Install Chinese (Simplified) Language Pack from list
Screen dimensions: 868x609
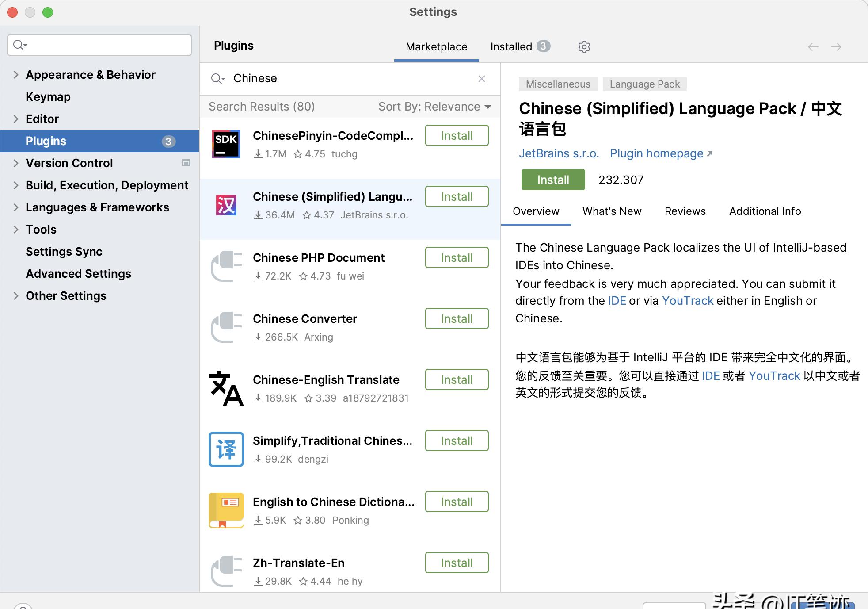pos(457,196)
